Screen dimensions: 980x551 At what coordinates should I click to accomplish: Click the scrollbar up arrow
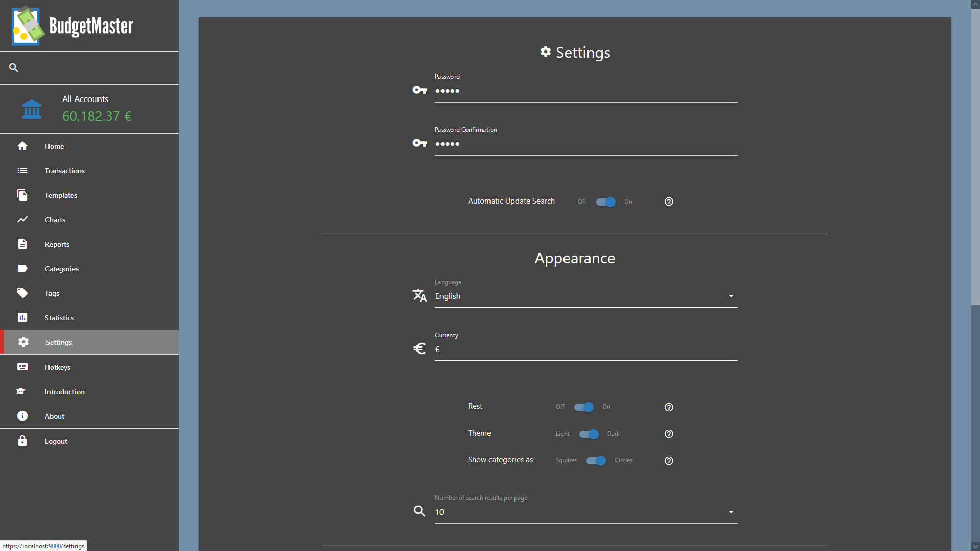(x=975, y=4)
